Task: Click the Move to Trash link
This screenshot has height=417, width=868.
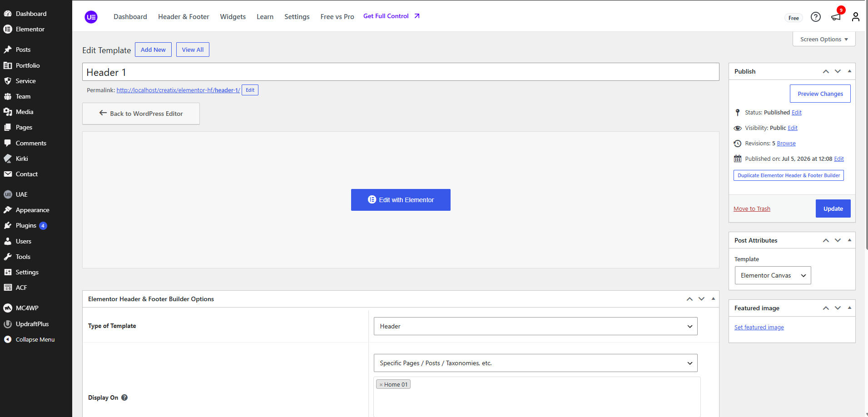Action: 752,209
